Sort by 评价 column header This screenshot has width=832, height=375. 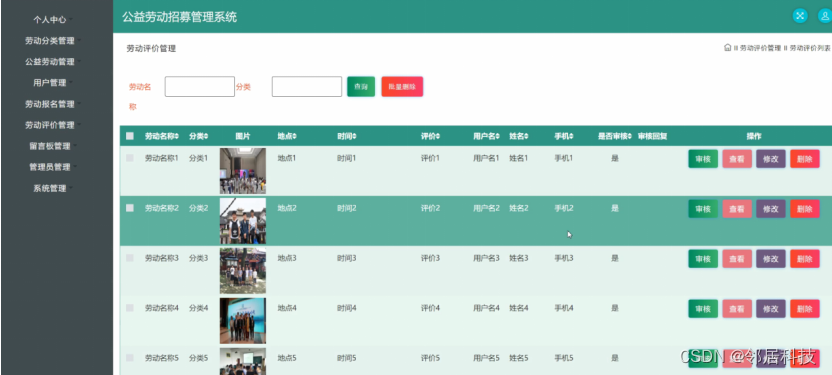tap(431, 136)
